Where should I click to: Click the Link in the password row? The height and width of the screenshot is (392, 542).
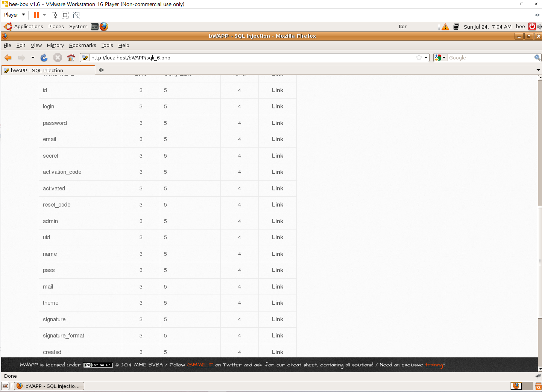click(278, 123)
